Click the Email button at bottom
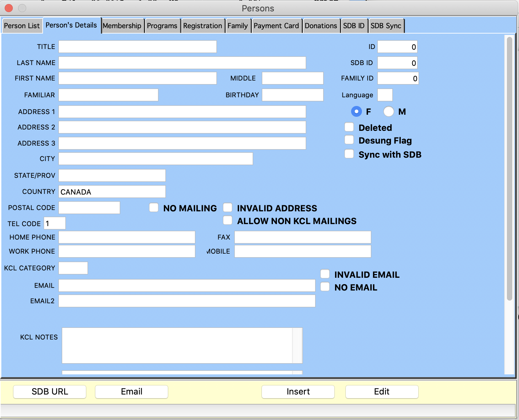Image resolution: width=519 pixels, height=420 pixels. point(131,391)
